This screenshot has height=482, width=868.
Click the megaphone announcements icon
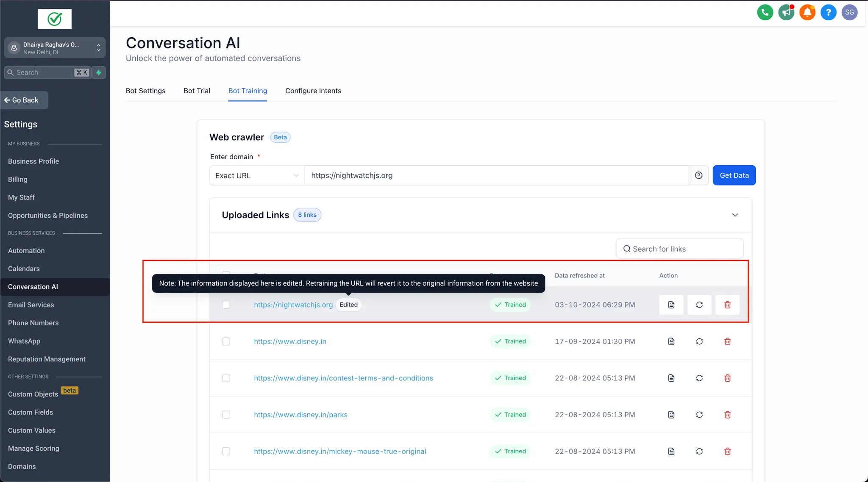(x=786, y=12)
